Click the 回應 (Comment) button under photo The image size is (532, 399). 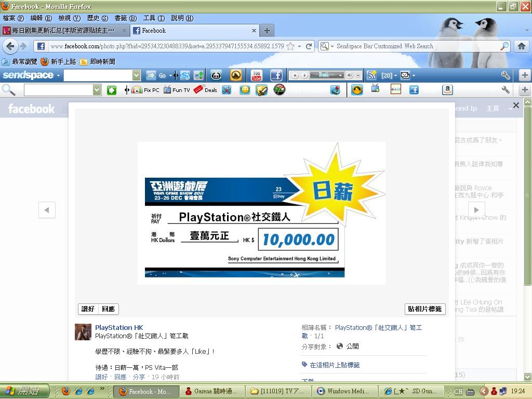pyautogui.click(x=108, y=309)
